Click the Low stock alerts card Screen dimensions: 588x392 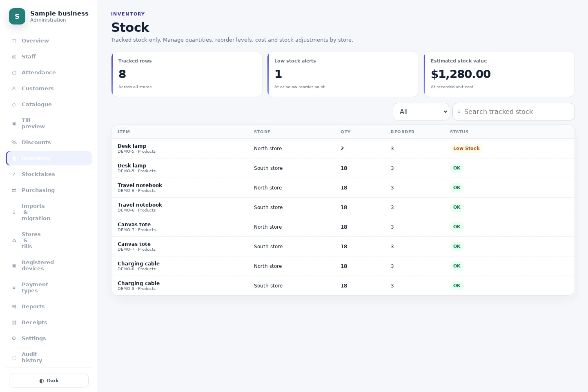point(343,74)
